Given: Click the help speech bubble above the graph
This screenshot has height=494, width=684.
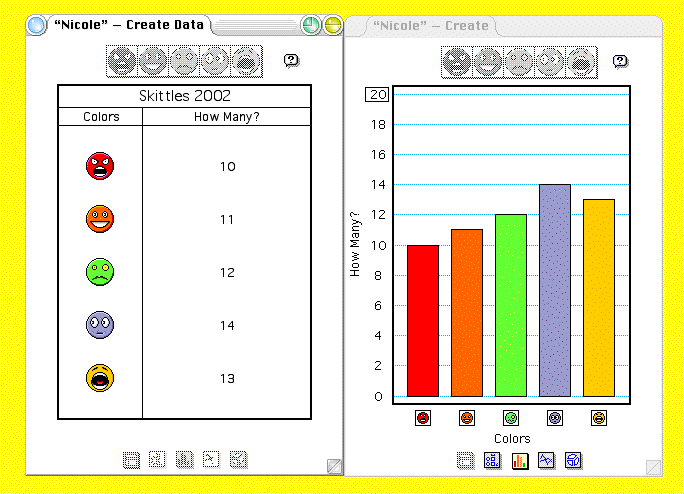Looking at the screenshot, I should [x=620, y=61].
